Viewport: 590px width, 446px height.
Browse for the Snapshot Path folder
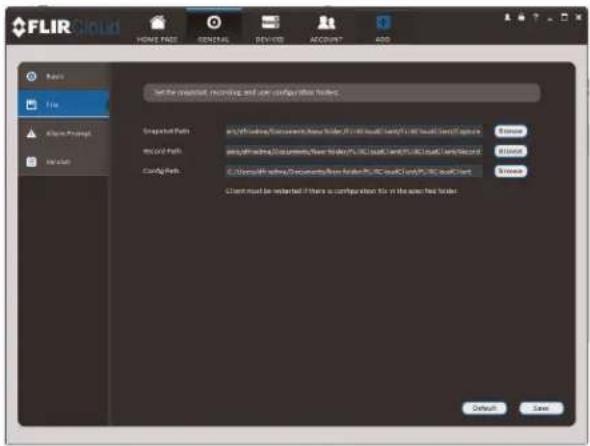coord(511,131)
